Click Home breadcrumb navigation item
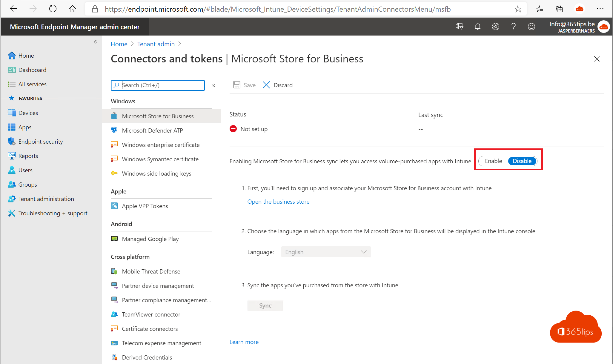Screen dimensions: 613x364 [119, 44]
